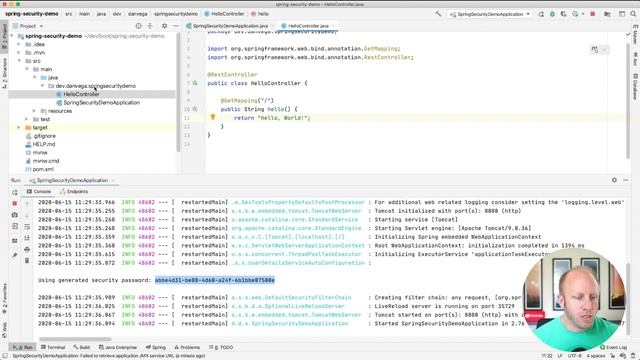Expand the target folder
The image size is (640, 360).
pos(19,128)
